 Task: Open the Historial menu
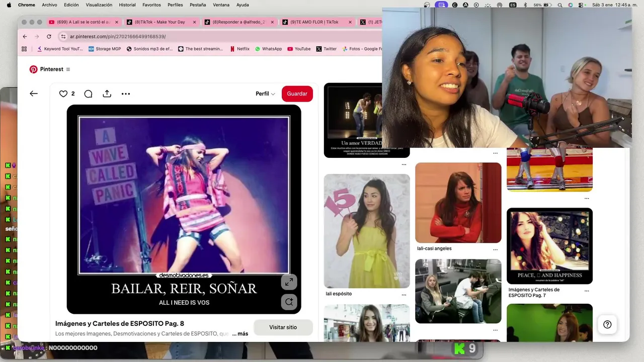[127, 5]
